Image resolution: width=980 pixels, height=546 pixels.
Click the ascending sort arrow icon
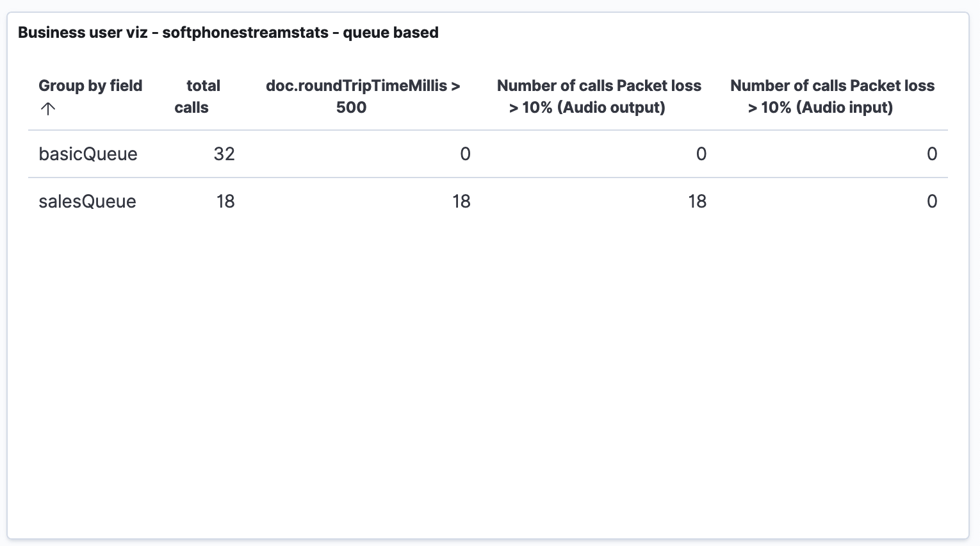pyautogui.click(x=48, y=109)
